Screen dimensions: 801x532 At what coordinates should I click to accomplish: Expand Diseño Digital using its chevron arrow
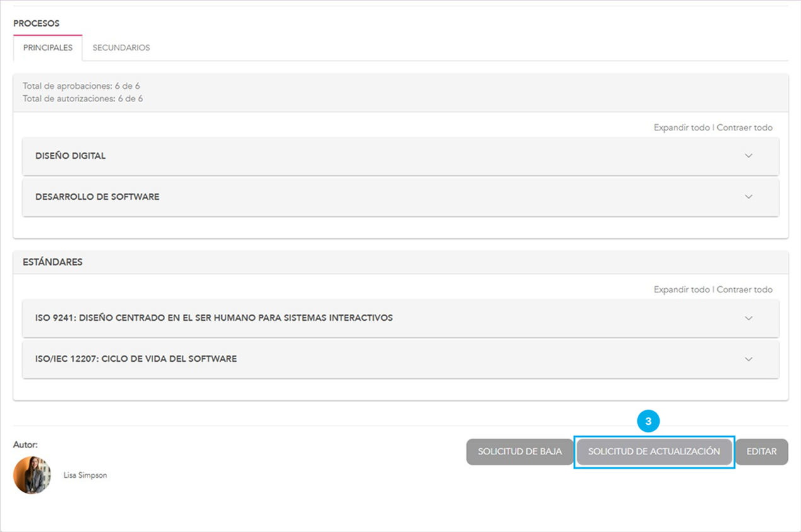click(x=749, y=156)
